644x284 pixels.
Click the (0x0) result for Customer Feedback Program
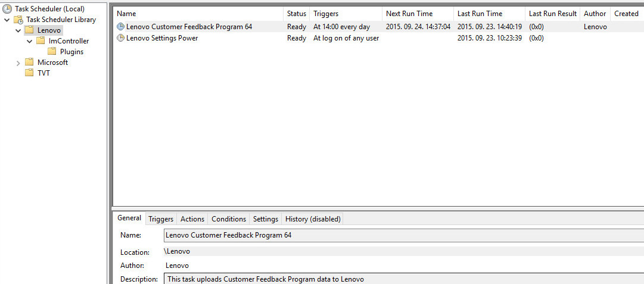coord(536,27)
